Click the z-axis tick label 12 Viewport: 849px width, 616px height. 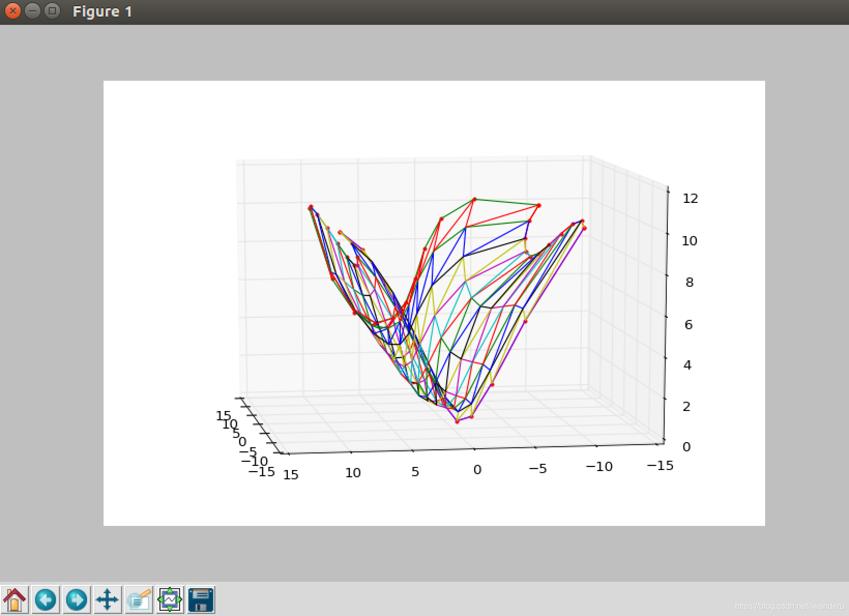tap(691, 198)
